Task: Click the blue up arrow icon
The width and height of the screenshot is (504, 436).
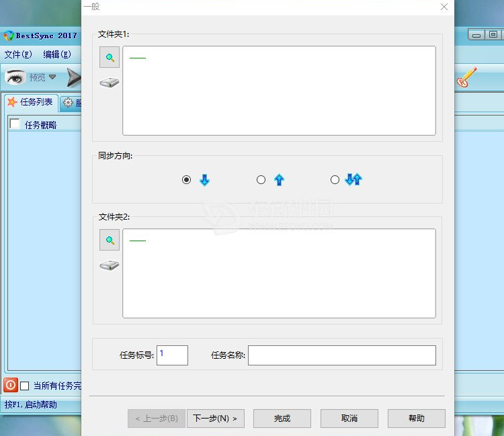Action: click(280, 179)
